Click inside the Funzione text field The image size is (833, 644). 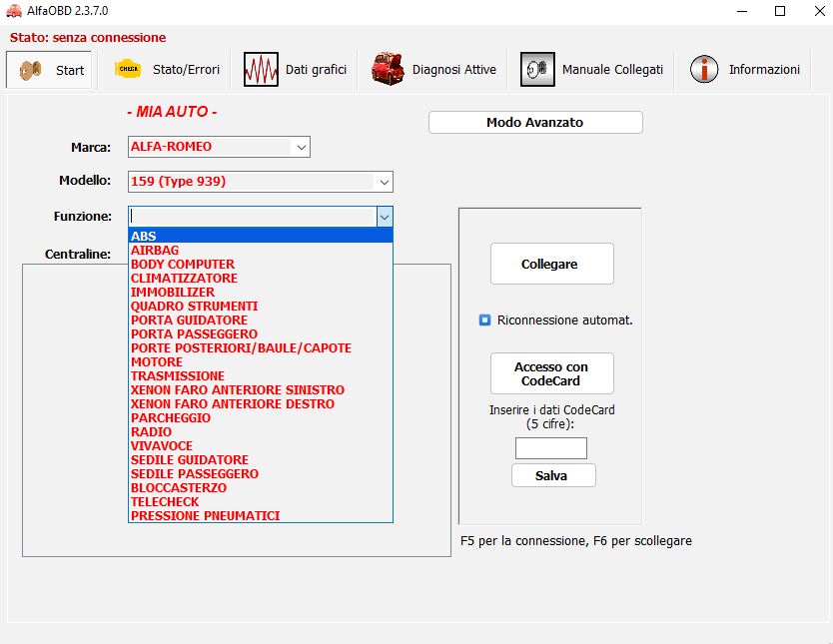click(253, 217)
